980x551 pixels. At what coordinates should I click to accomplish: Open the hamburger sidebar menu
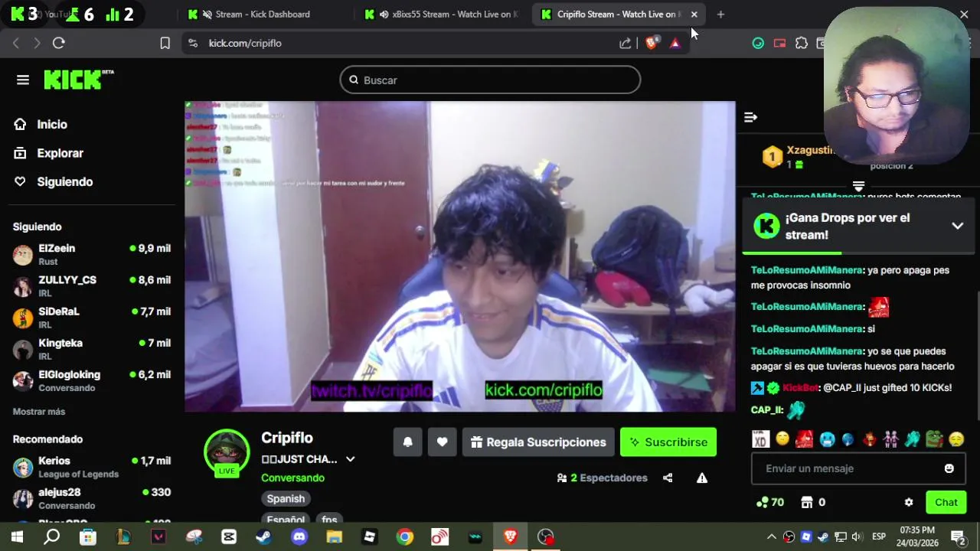click(x=23, y=80)
